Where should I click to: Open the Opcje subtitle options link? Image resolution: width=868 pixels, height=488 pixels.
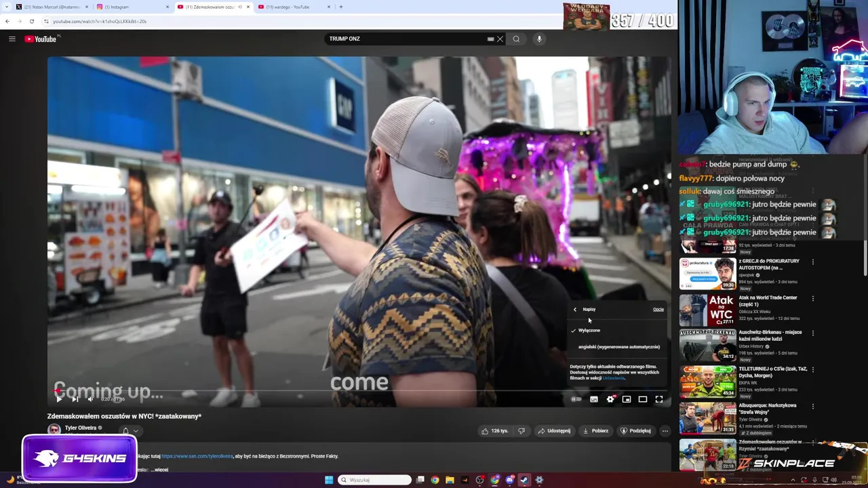(x=658, y=309)
